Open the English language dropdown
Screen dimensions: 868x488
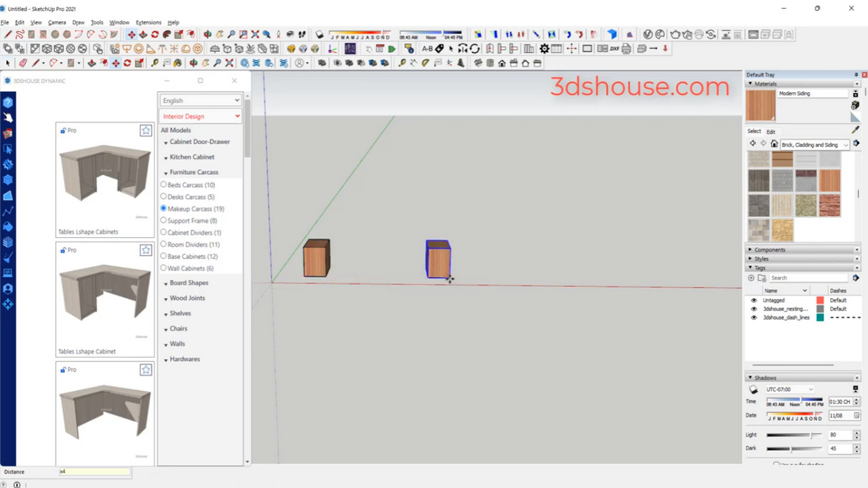(x=201, y=100)
